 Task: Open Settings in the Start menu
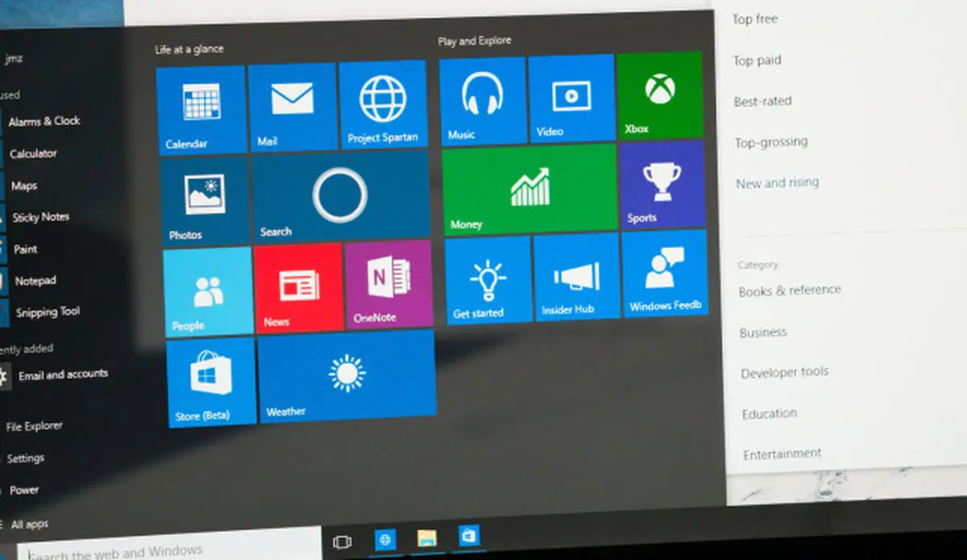[x=25, y=458]
